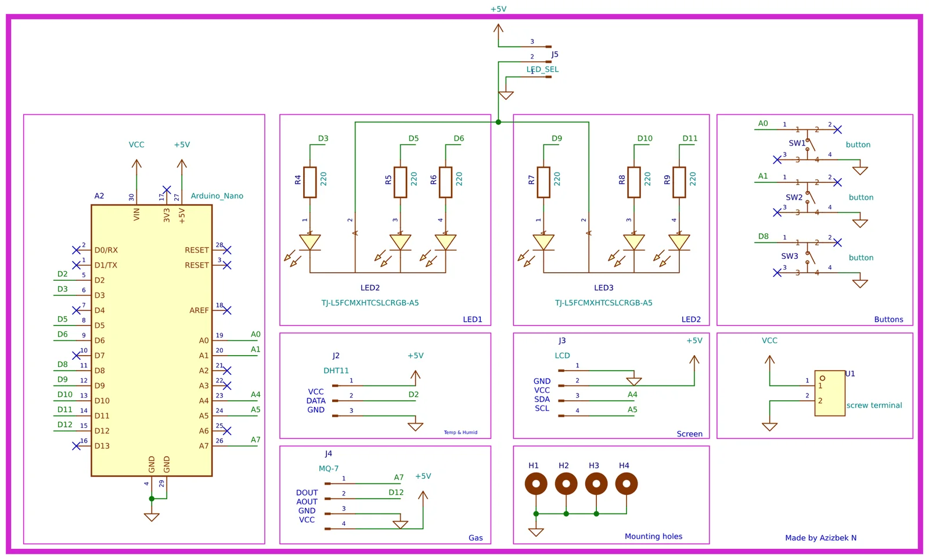The height and width of the screenshot is (560, 929).
Task: Select the 'SW3' switch reference
Action: (790, 256)
